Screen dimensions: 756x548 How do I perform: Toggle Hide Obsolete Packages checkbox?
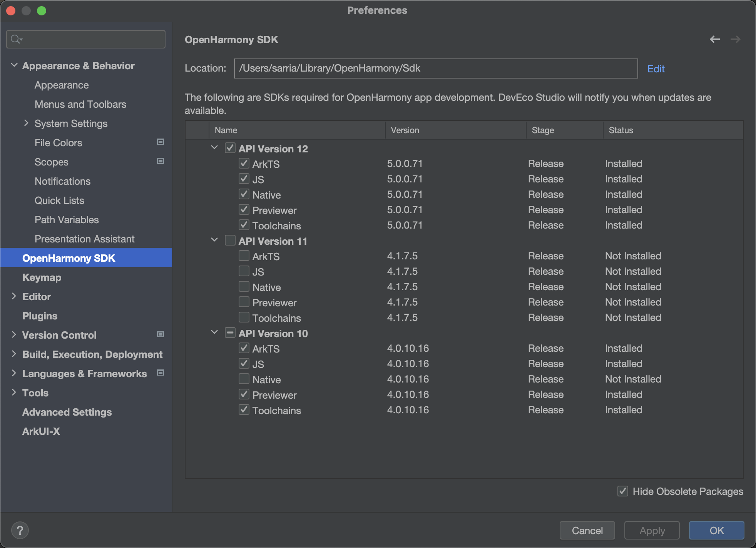623,491
